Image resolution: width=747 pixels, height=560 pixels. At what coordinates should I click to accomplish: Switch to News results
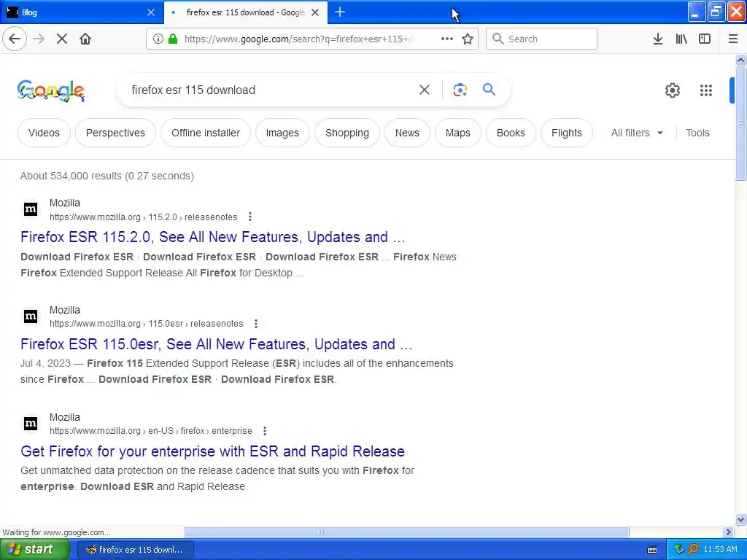(407, 133)
